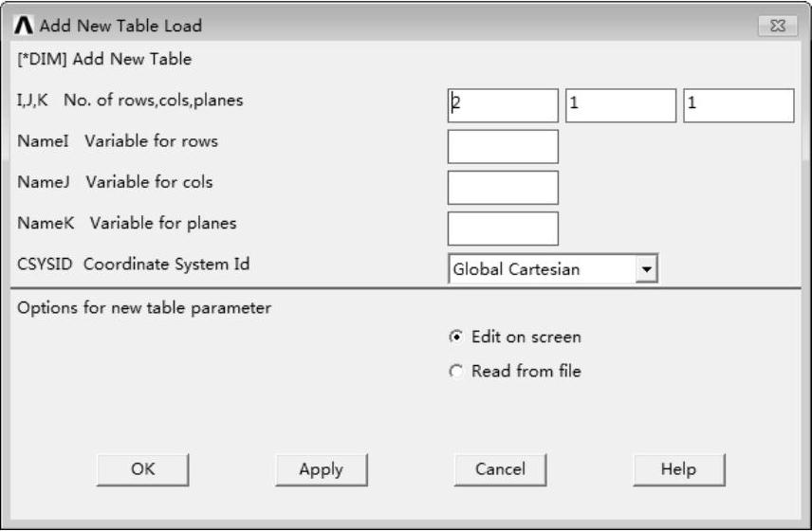Select the Edit on screen option
Image resolution: width=812 pixels, height=531 pixels.
(x=457, y=337)
